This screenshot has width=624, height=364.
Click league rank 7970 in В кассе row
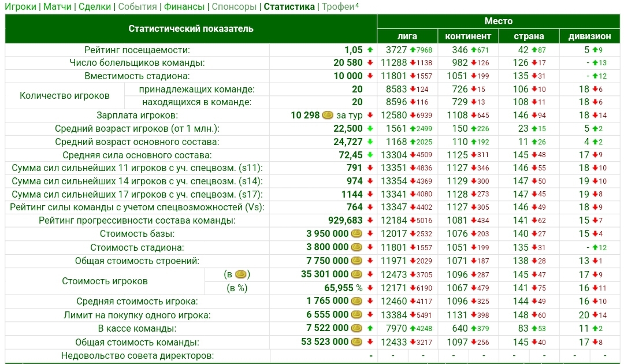click(x=396, y=328)
